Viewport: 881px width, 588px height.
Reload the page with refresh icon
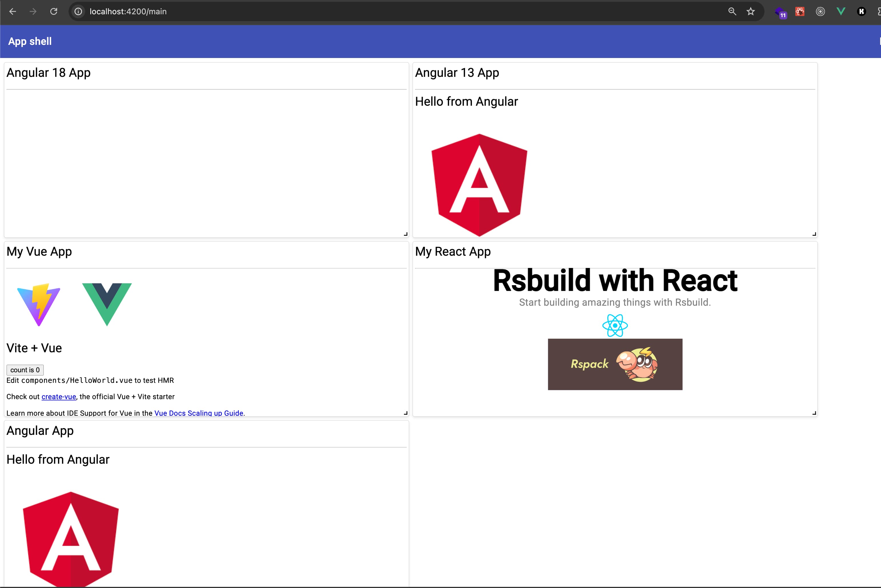pos(54,12)
